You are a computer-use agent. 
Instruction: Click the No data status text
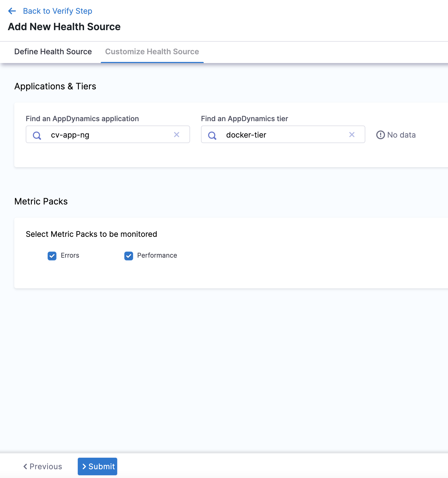pyautogui.click(x=401, y=135)
